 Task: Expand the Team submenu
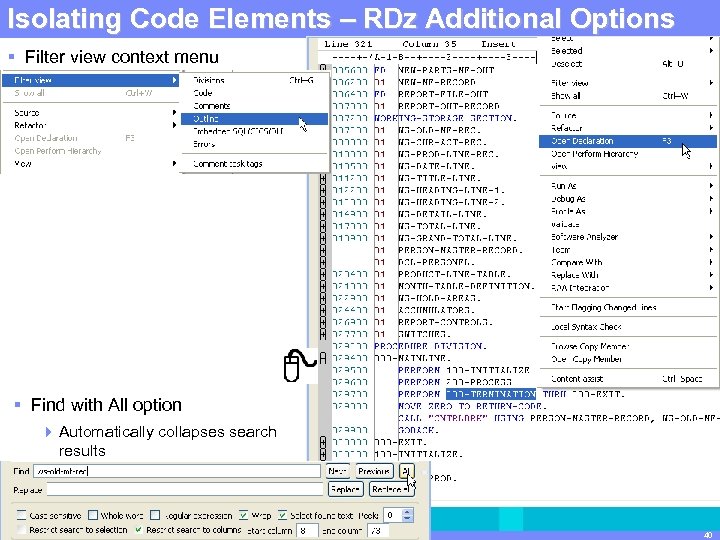(628, 250)
